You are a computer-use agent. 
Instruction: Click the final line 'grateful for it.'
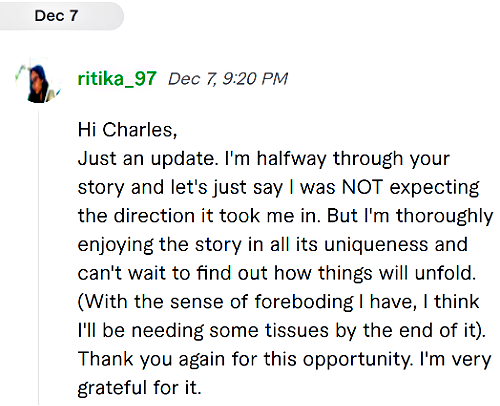139,388
